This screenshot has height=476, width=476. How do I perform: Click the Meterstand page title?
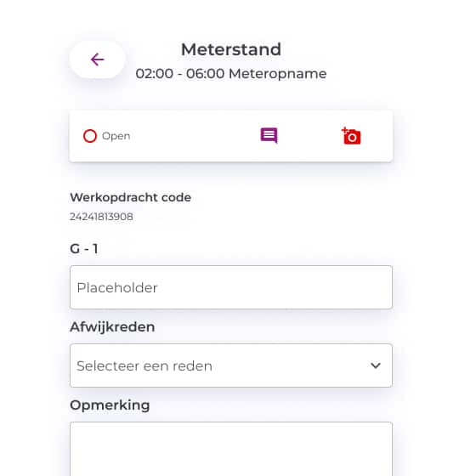[x=231, y=49]
